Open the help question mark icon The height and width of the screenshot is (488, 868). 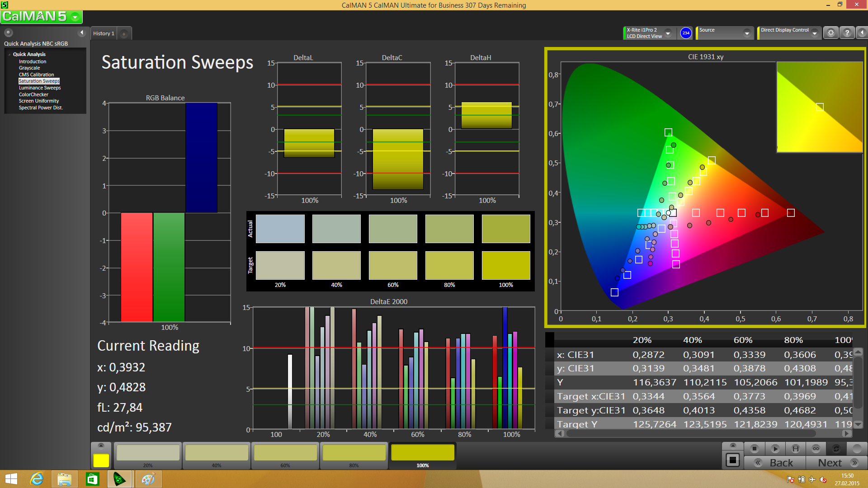click(x=847, y=33)
